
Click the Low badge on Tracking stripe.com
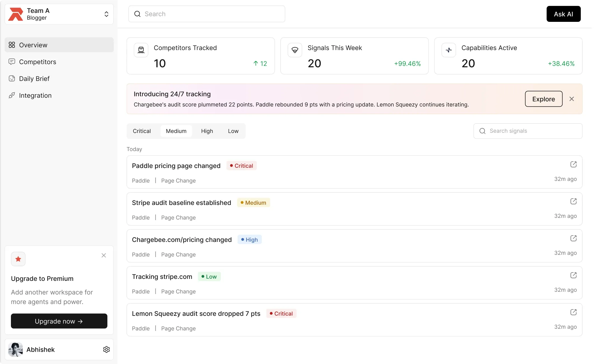click(x=209, y=277)
